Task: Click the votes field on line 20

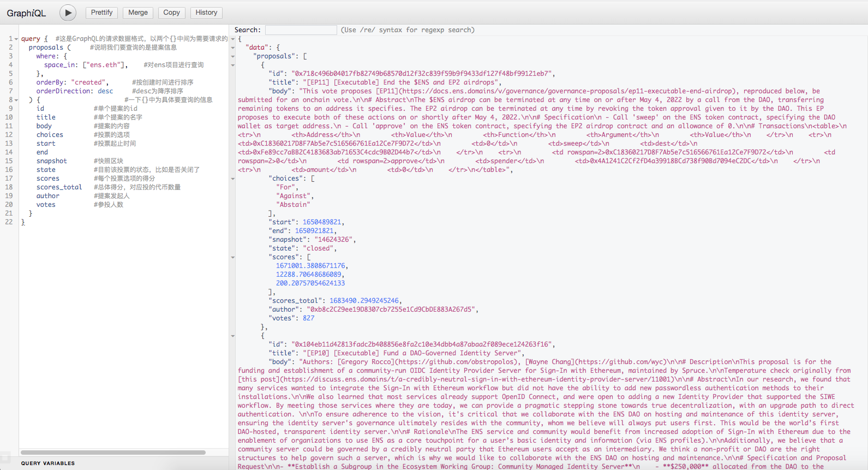Action: [46, 205]
